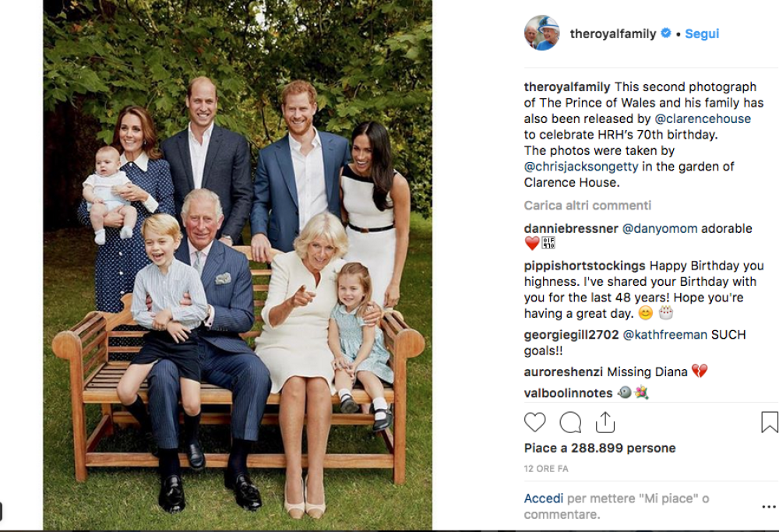Load more comments via Carica altri commenti
Viewport: 779px width, 532px height.
(587, 206)
